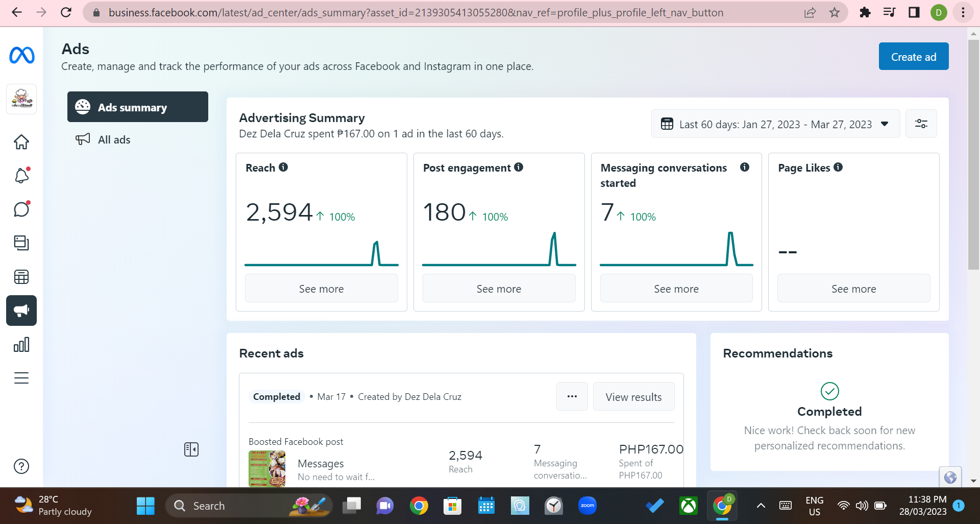Screen dimensions: 980x524
Task: Open Help question mark icon
Action: click(x=21, y=466)
